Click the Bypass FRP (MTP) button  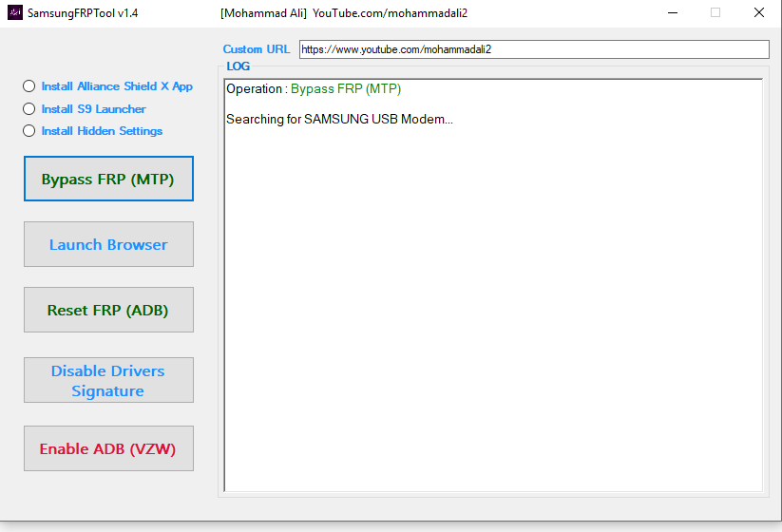pyautogui.click(x=108, y=179)
